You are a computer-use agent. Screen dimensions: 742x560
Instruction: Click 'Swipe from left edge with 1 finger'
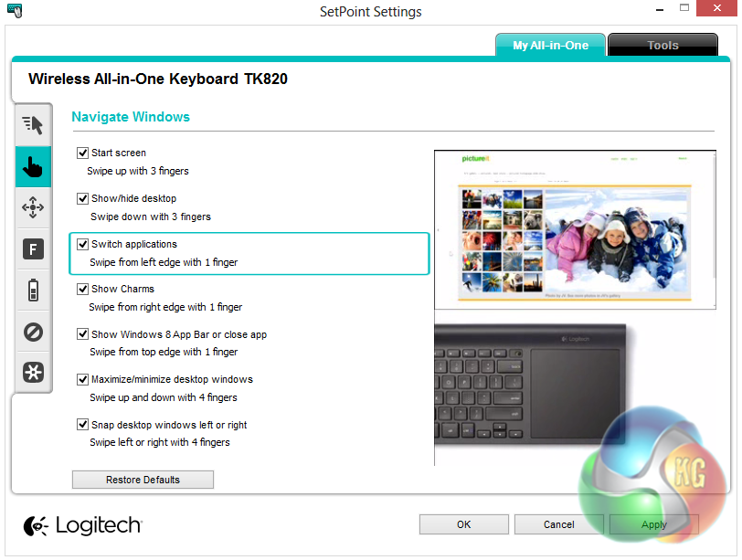[164, 262]
